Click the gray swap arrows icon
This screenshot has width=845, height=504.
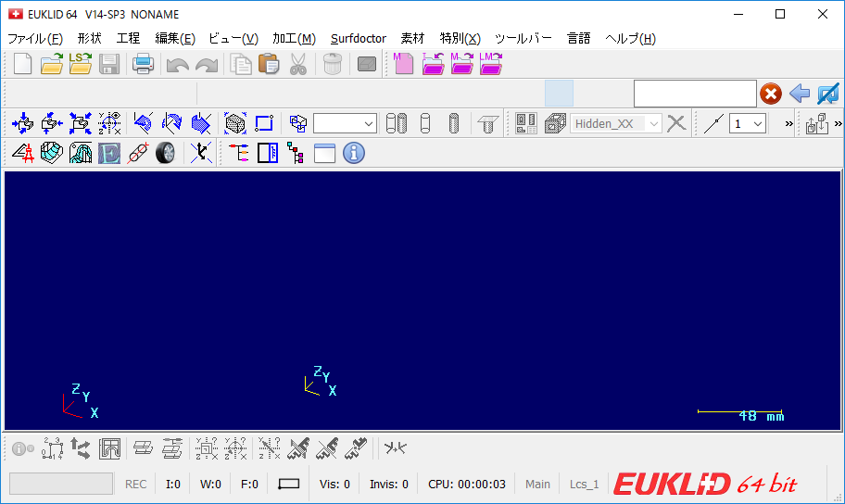81,448
